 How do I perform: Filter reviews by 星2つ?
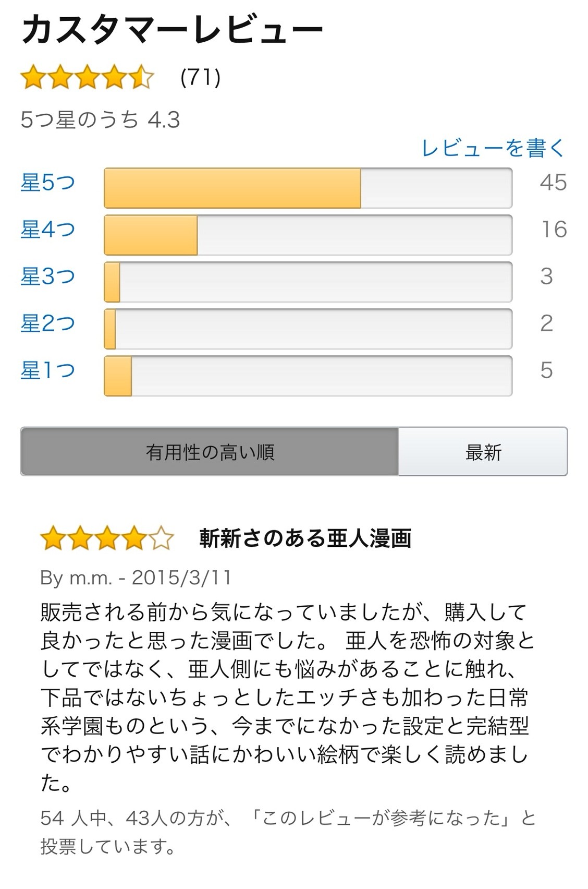tap(48, 323)
